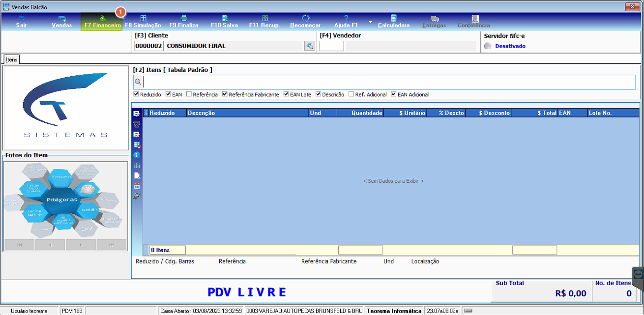Open the grid menu icon left of Reduzido
644x315 pixels.
coord(146,113)
